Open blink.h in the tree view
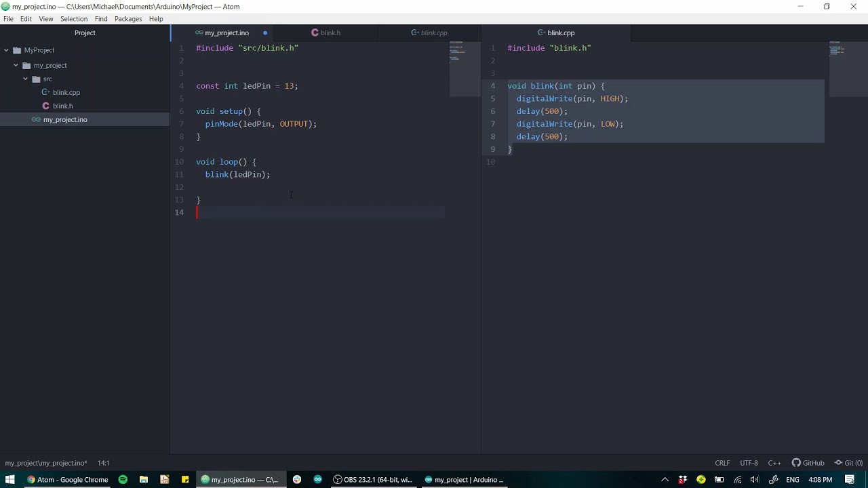868x488 pixels. tap(62, 106)
